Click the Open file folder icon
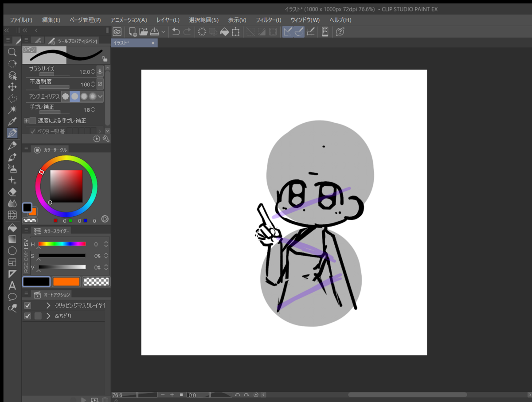 (x=144, y=31)
